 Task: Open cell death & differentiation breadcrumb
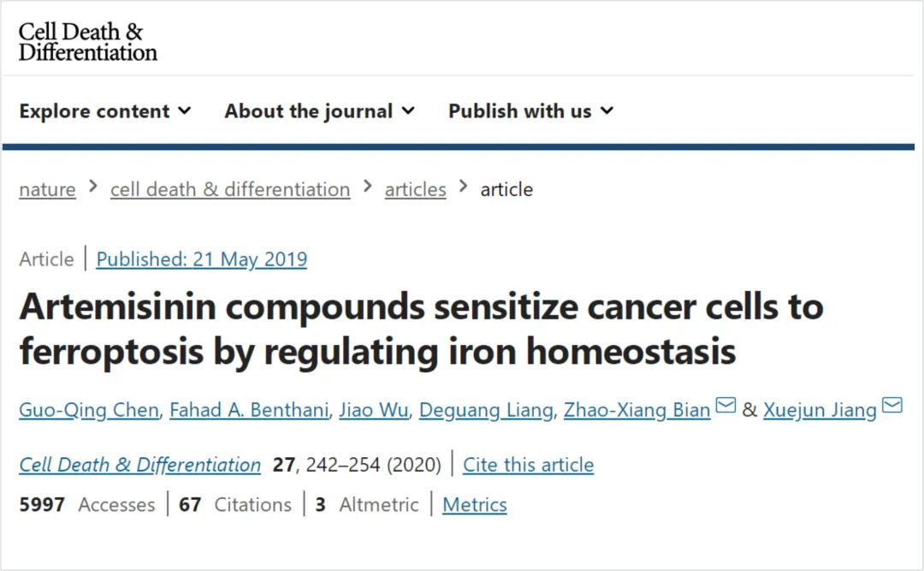(x=230, y=189)
